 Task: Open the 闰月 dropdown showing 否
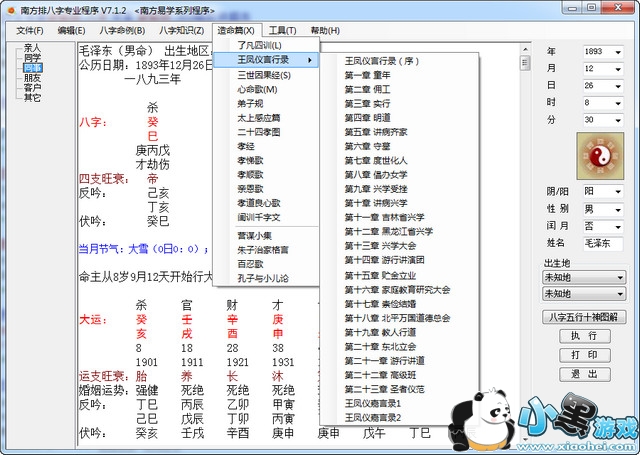point(603,226)
